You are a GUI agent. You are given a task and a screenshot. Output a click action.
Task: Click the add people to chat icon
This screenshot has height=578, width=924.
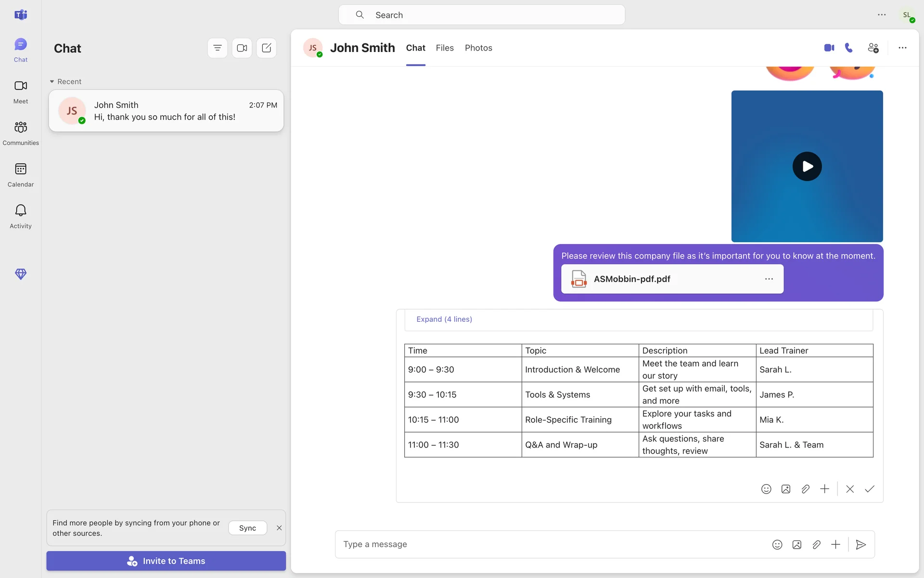point(873,48)
